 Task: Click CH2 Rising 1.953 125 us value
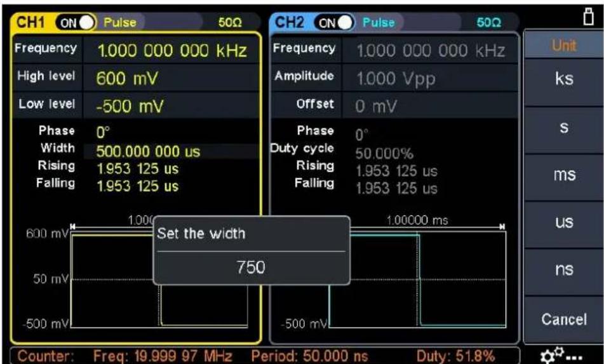[396, 171]
